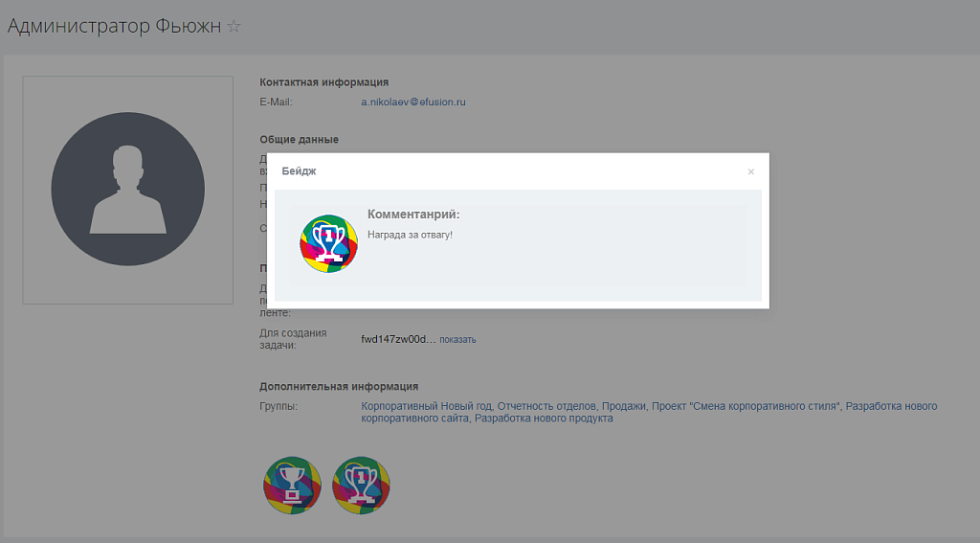
Task: Close the Бейдж popup window
Action: [750, 172]
